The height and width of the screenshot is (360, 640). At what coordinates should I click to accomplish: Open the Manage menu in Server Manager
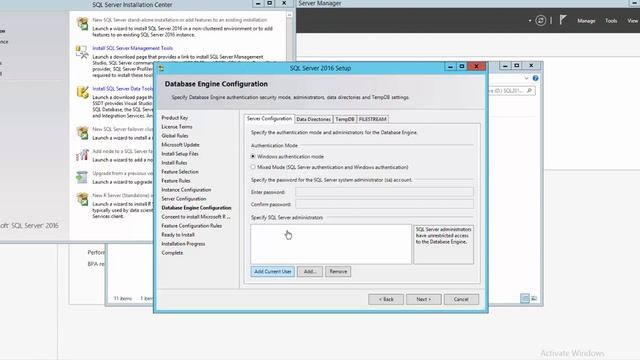pyautogui.click(x=586, y=21)
